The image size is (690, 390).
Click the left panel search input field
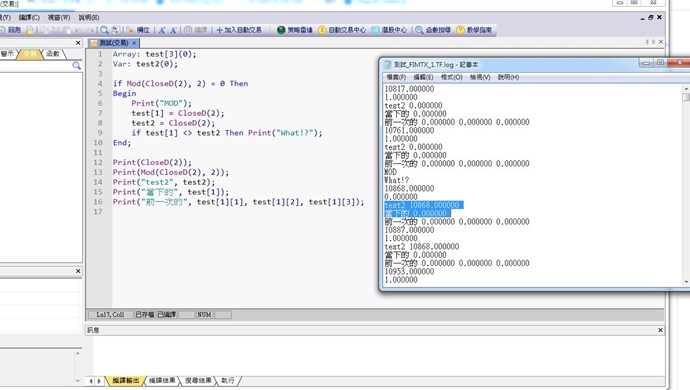click(x=36, y=65)
